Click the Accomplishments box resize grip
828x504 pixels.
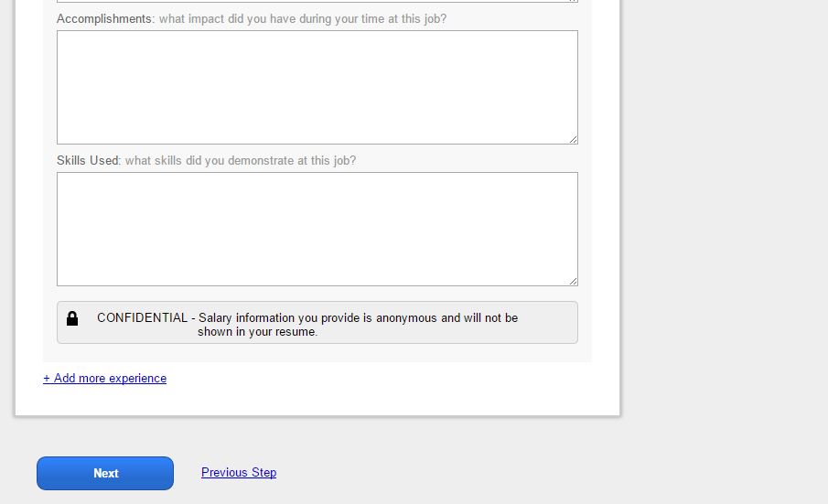point(573,139)
